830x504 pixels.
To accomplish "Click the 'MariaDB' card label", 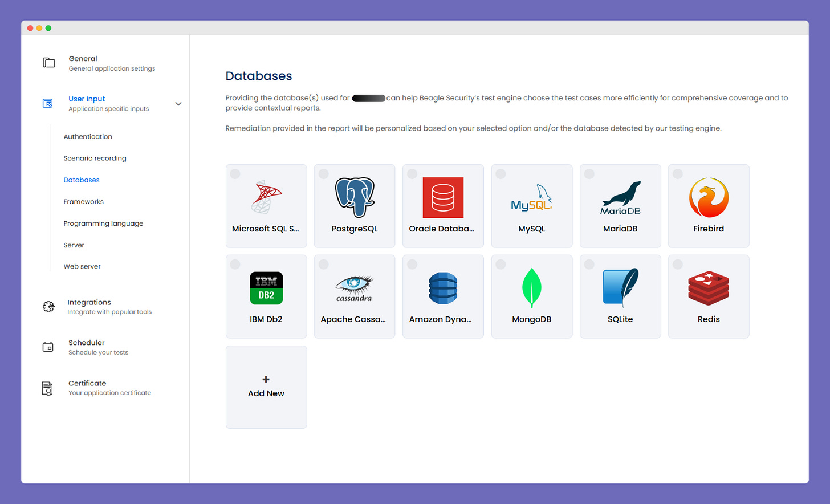I will (x=620, y=229).
